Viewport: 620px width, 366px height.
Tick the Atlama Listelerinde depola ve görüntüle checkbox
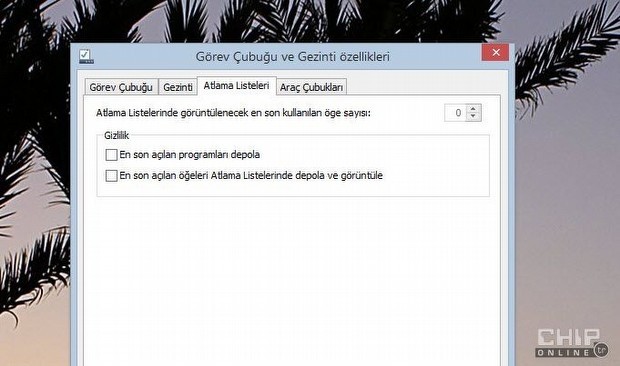(x=112, y=175)
